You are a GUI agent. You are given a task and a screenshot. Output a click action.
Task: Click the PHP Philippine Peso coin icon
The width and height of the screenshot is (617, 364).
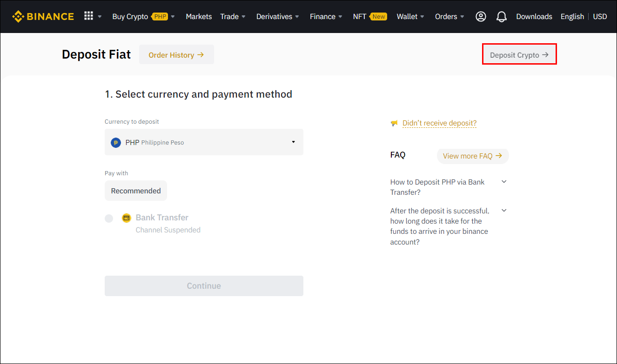(x=115, y=142)
